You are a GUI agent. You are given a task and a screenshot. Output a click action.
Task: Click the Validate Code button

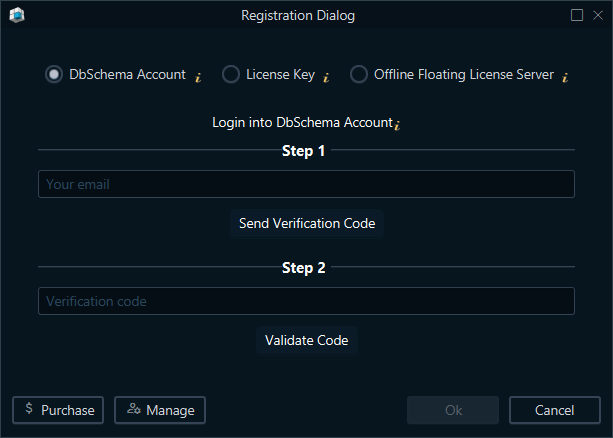pos(306,340)
